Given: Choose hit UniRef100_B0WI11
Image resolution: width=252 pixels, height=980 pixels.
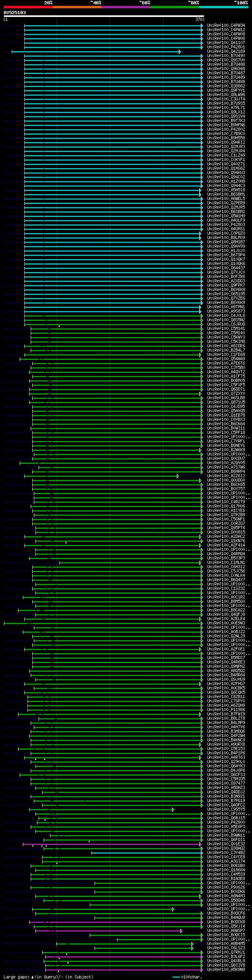Looking at the screenshot, I should [226, 428].
